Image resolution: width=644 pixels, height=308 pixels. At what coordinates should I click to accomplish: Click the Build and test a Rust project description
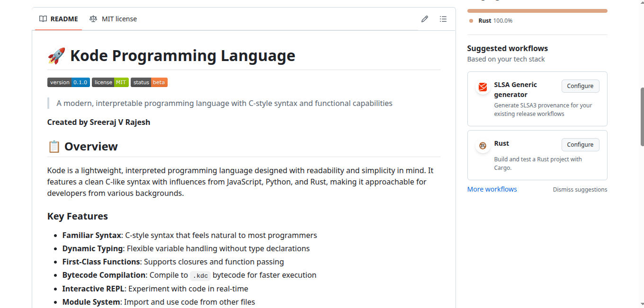click(x=538, y=163)
